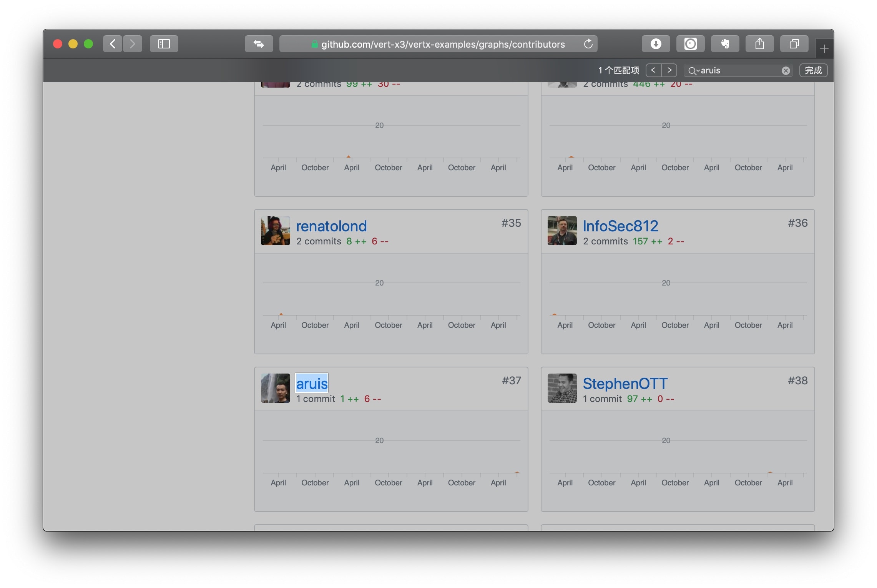Open a new tab with plus button

(x=824, y=49)
